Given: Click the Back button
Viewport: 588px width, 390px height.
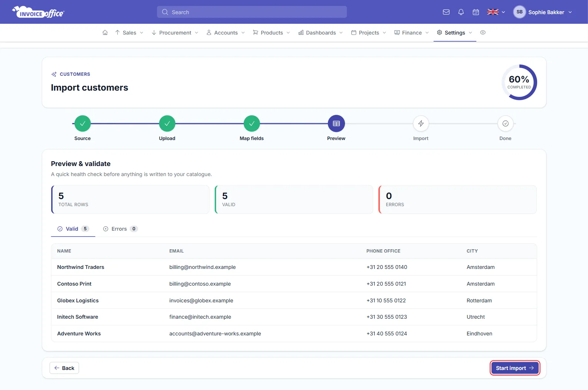Looking at the screenshot, I should tap(64, 368).
